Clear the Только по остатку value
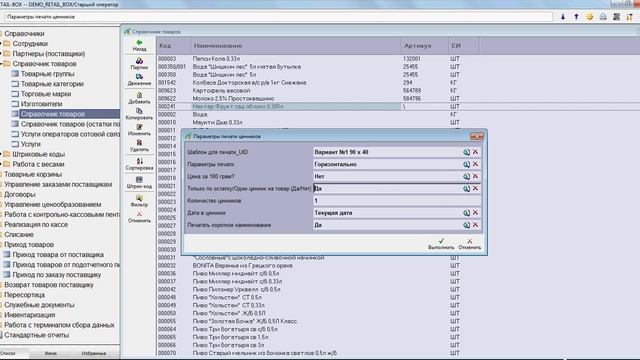This screenshot has height=360, width=640. tap(475, 189)
